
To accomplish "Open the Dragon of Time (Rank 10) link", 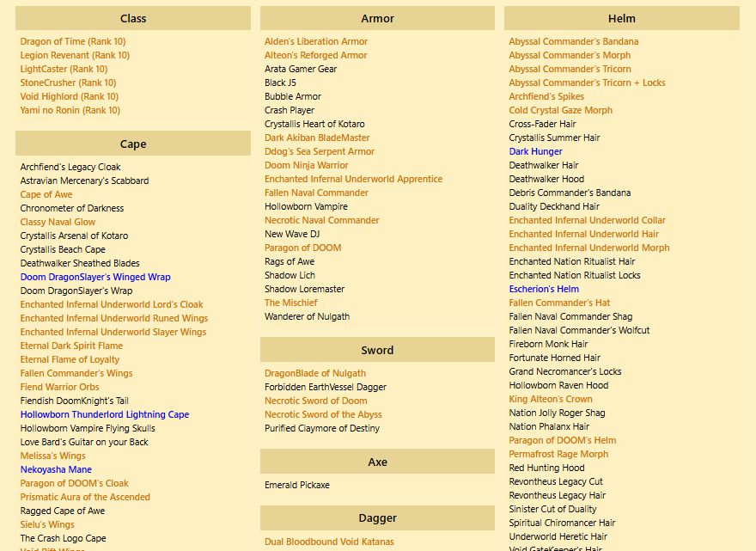I will (x=73, y=41).
